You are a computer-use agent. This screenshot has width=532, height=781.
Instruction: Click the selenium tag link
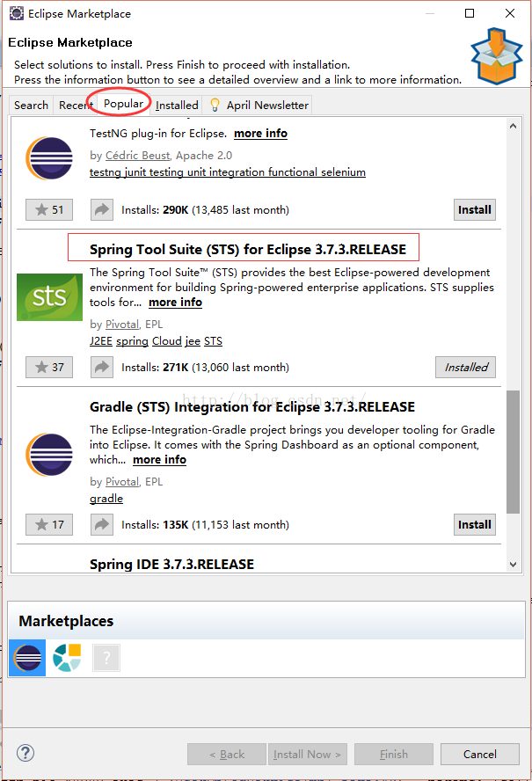(x=343, y=172)
